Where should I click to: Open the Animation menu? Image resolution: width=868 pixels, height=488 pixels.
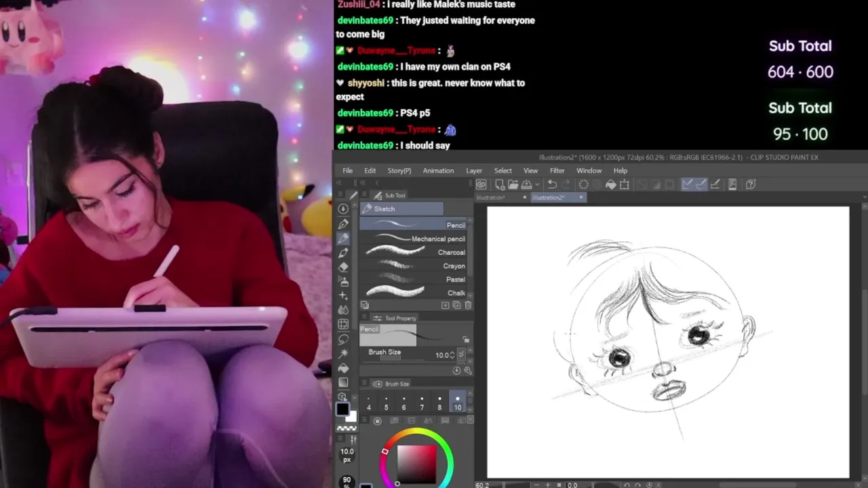coord(438,171)
